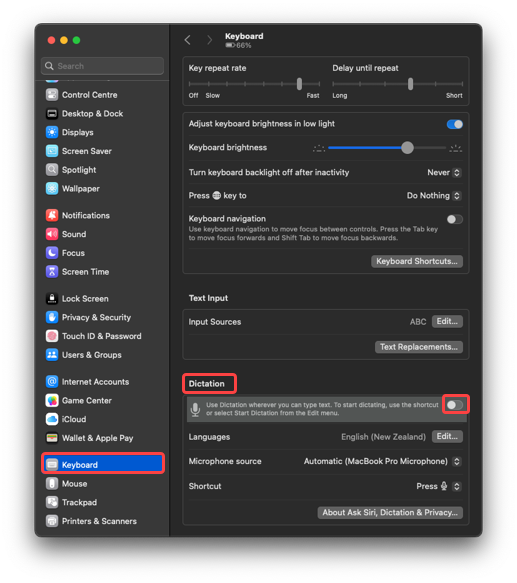
Task: Click the Key repeat rate slider
Action: [x=254, y=84]
